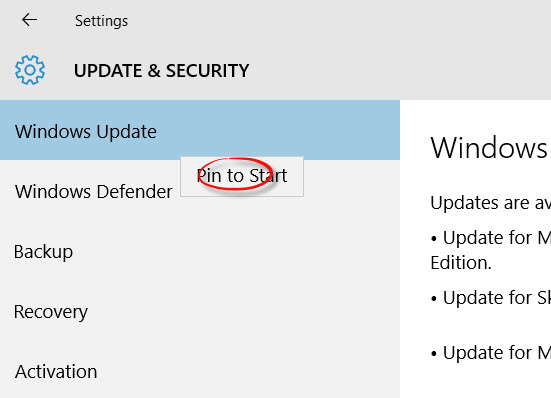Click the bullet dot before 'Update for Sk'

click(434, 299)
